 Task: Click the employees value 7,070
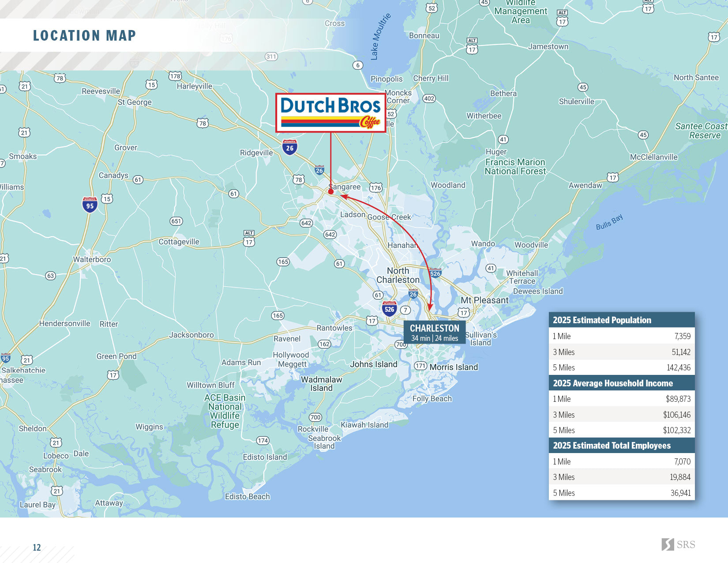(682, 461)
